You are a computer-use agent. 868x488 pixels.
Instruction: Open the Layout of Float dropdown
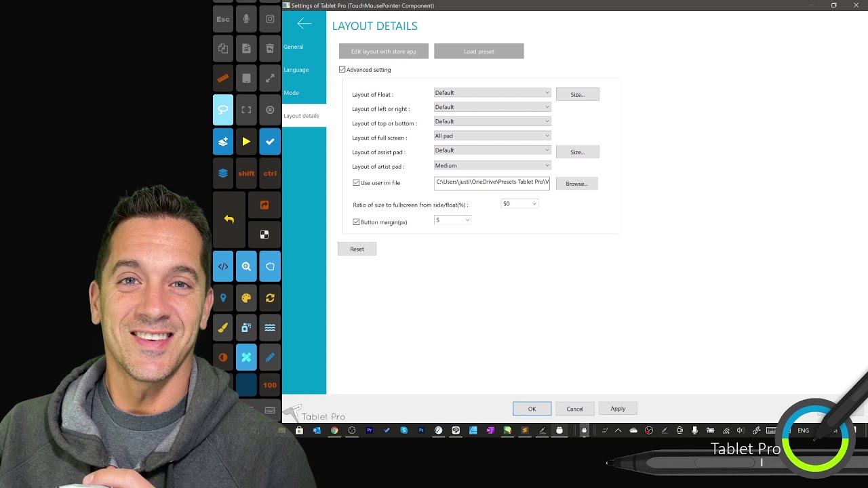[492, 93]
